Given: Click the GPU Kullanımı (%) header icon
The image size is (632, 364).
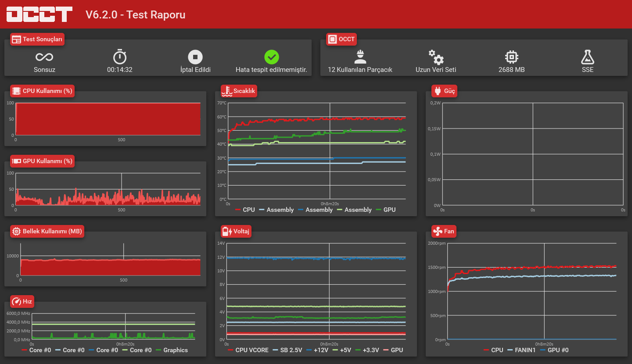Looking at the screenshot, I should 16,161.
